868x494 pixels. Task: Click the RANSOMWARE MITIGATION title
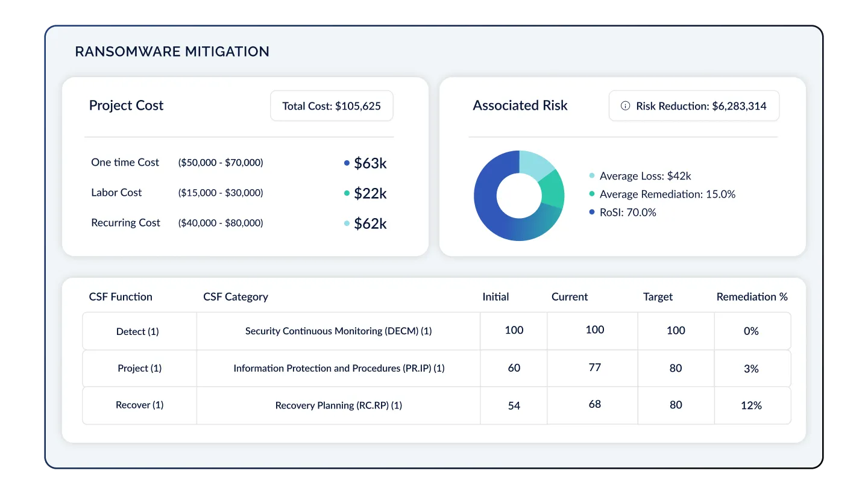coord(172,52)
